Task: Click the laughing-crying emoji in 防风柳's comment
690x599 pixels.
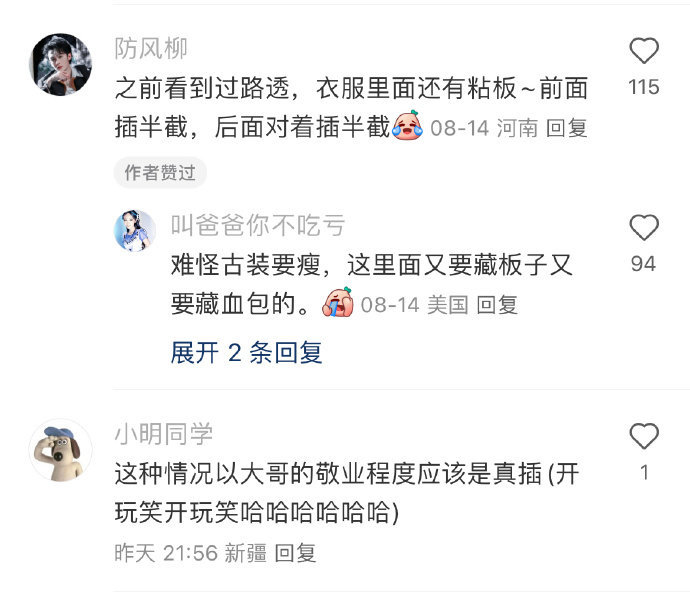Action: [407, 126]
